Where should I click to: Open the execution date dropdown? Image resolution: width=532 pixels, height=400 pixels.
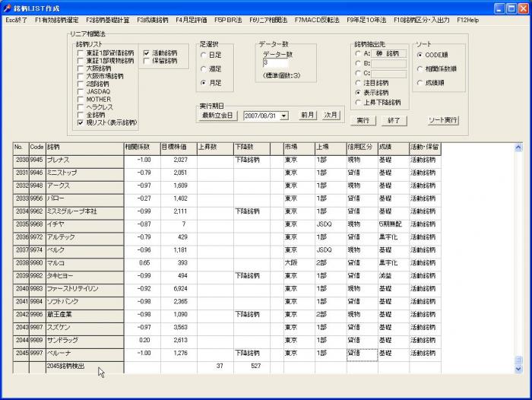[x=283, y=116]
